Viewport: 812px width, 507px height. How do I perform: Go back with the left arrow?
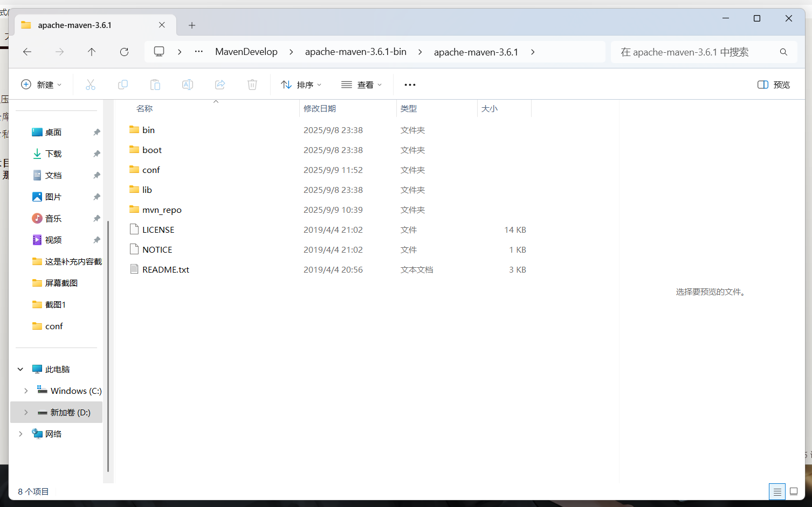click(27, 52)
